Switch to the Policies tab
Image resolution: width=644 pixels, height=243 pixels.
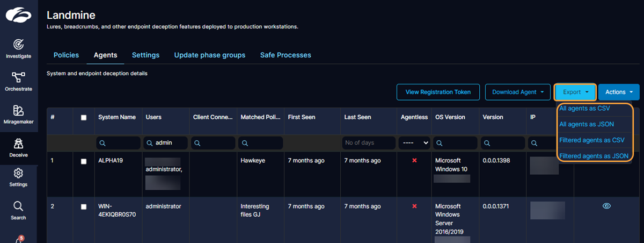click(66, 55)
